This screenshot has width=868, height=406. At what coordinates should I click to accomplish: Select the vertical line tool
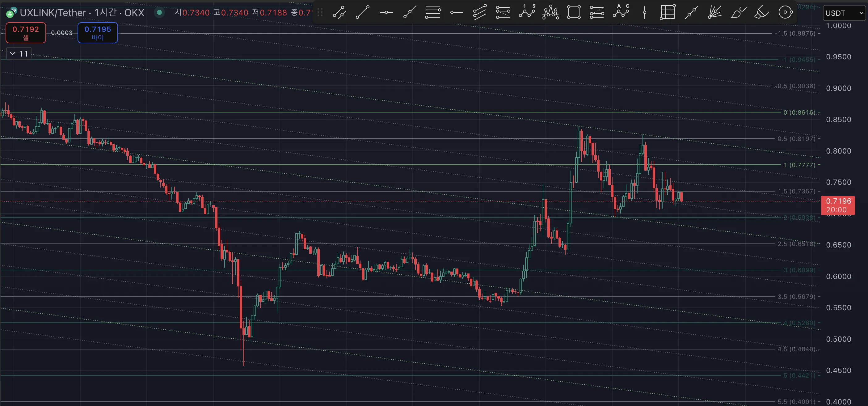(x=644, y=12)
